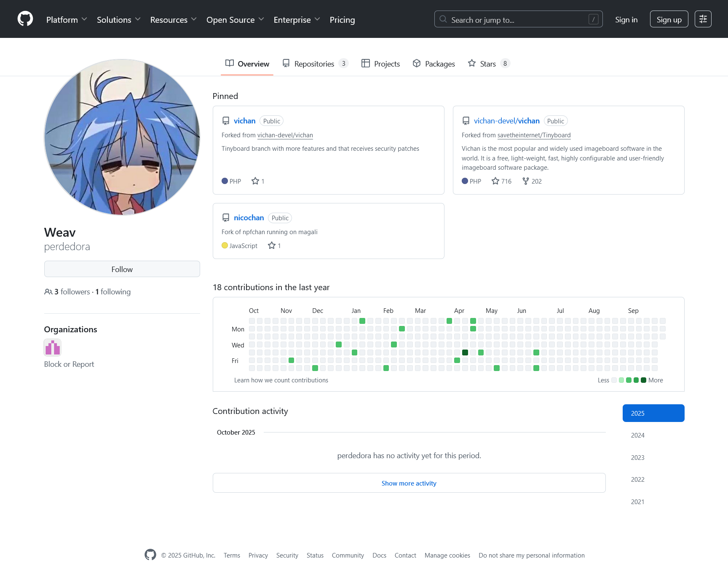Expand the Solutions dropdown

[x=118, y=20]
